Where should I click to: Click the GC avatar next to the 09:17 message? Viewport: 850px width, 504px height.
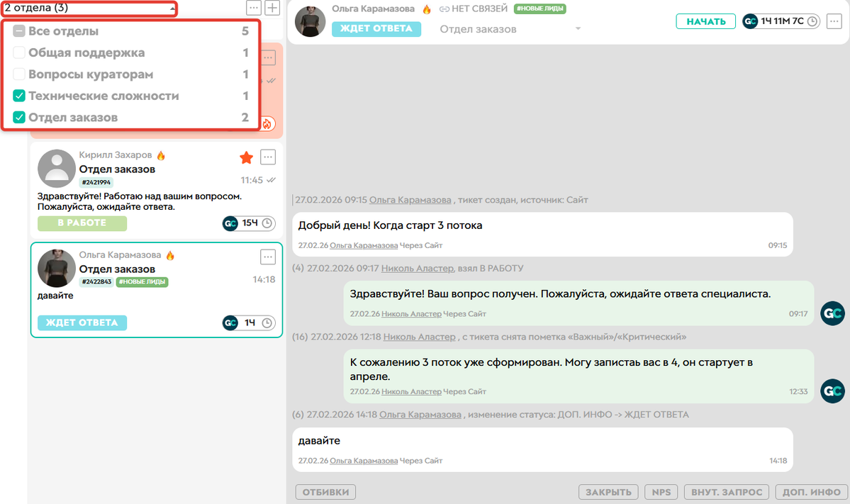(833, 313)
